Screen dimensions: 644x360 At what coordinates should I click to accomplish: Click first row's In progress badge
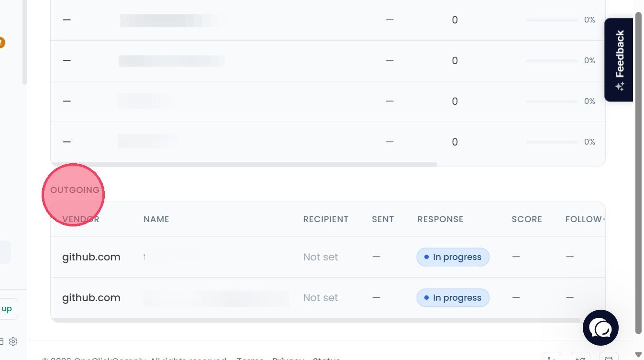tap(453, 257)
